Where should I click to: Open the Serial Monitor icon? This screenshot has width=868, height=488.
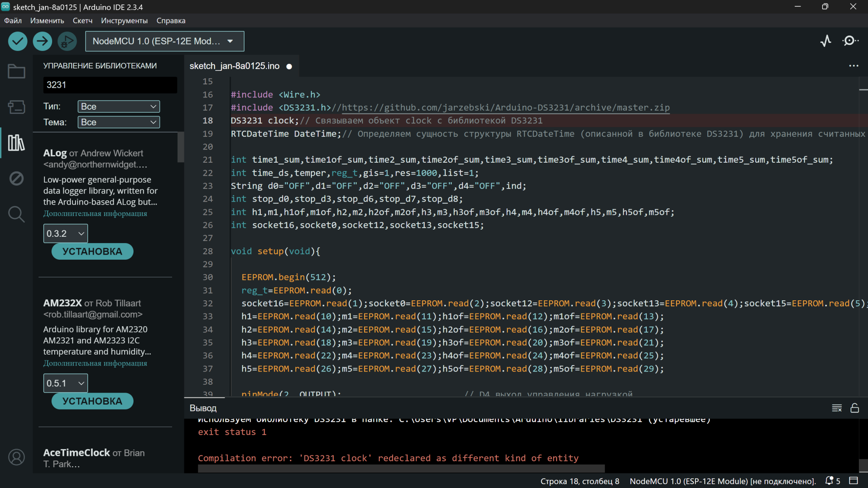850,41
